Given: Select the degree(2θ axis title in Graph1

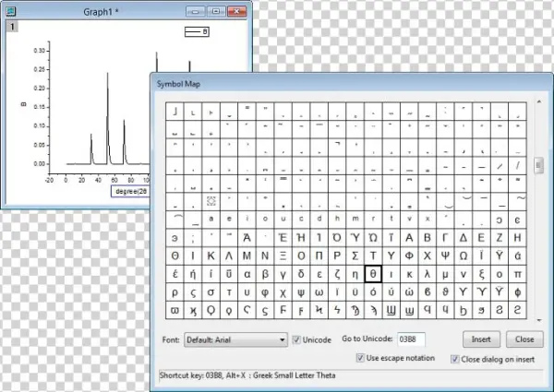Looking at the screenshot, I should tap(131, 191).
